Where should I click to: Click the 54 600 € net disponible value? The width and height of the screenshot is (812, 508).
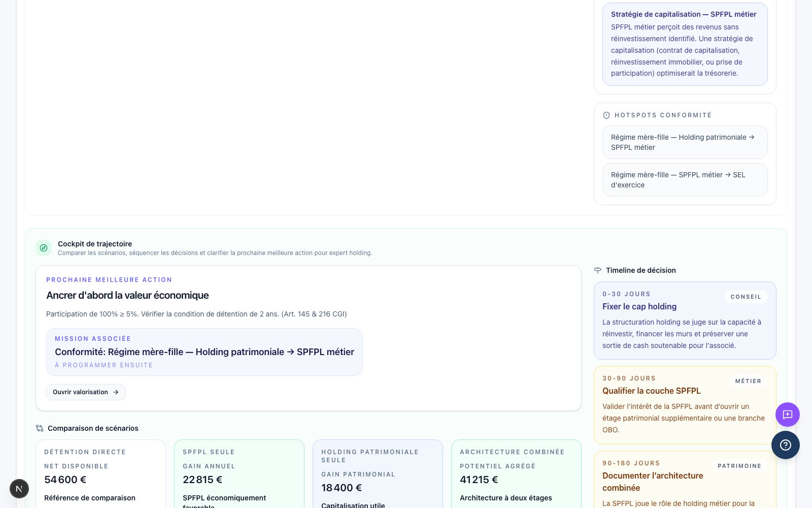(65, 480)
